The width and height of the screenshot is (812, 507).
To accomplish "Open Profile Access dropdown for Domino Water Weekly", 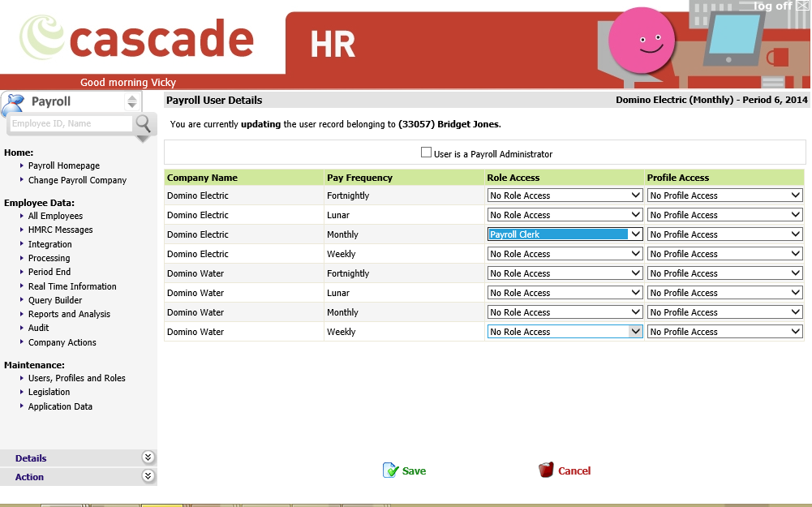I will pyautogui.click(x=725, y=332).
